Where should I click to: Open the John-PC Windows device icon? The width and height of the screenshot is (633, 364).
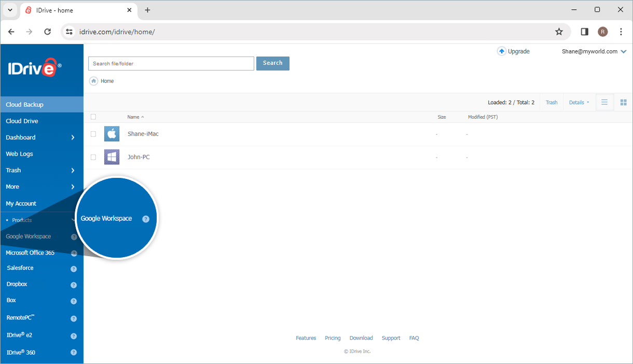(x=112, y=157)
